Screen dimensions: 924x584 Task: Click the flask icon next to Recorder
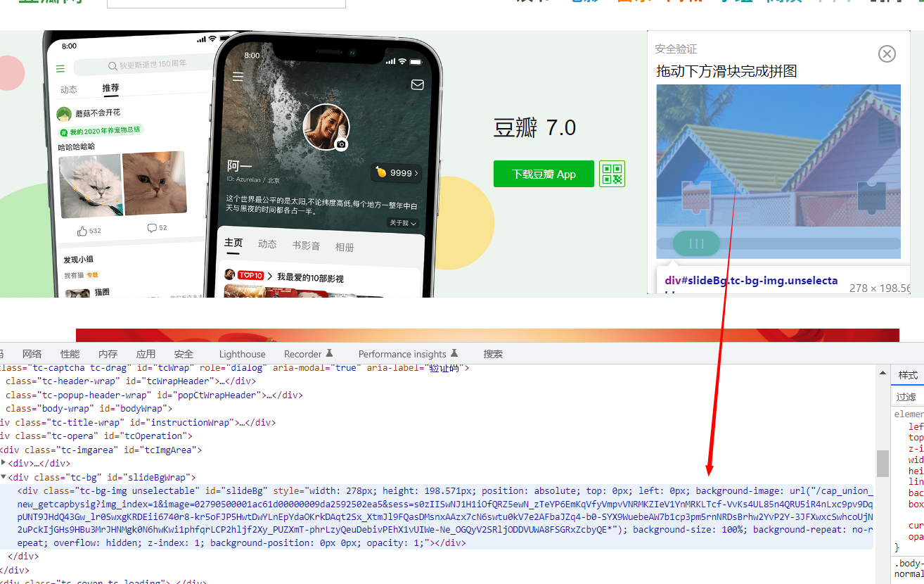click(329, 353)
